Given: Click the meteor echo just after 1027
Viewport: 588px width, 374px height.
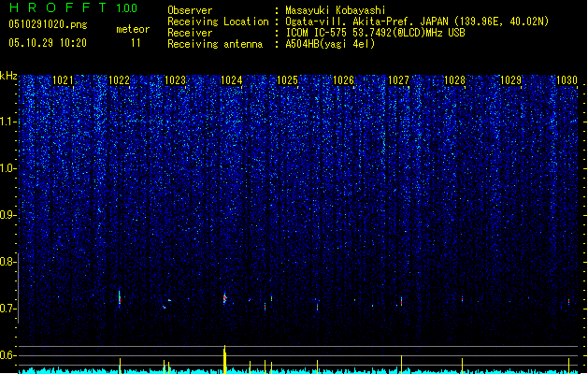Looking at the screenshot, I should tap(401, 301).
